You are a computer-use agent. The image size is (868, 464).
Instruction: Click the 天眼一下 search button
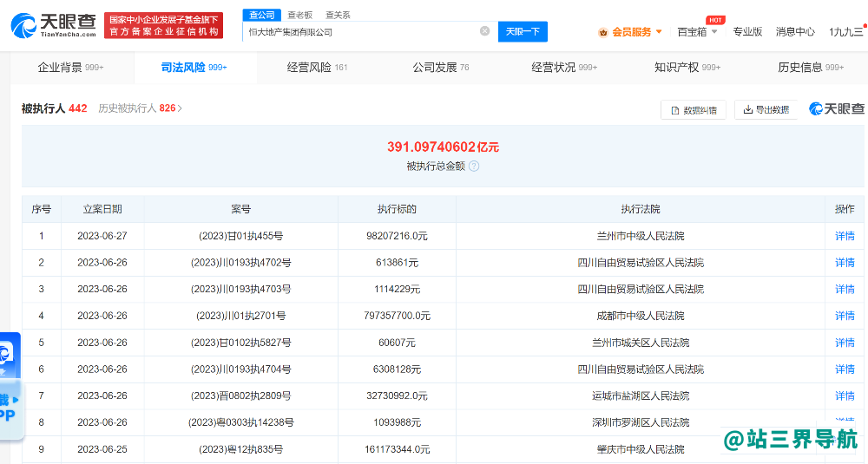(523, 31)
